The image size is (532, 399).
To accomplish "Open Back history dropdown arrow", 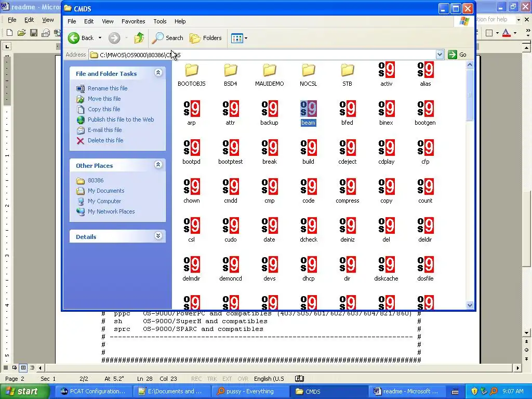I will 100,37.
